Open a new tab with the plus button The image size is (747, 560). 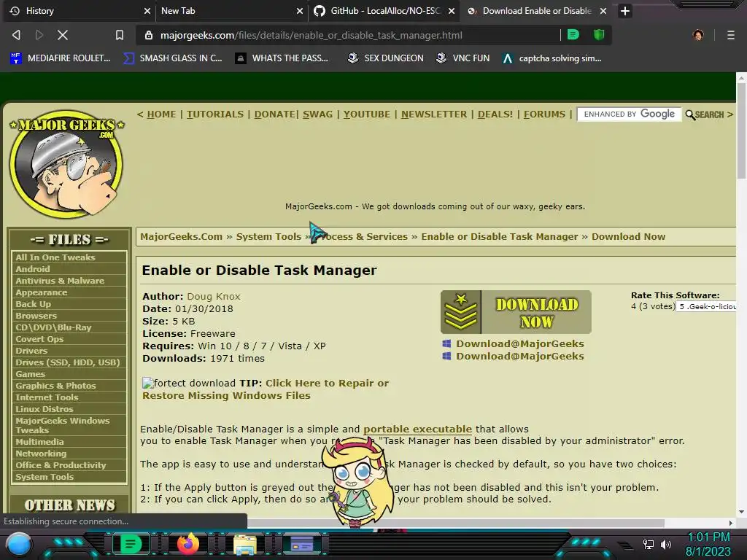[x=625, y=11]
